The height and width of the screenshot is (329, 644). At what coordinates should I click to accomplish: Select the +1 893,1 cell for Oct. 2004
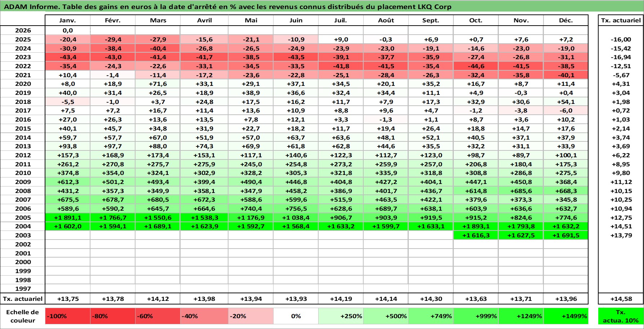476,226
